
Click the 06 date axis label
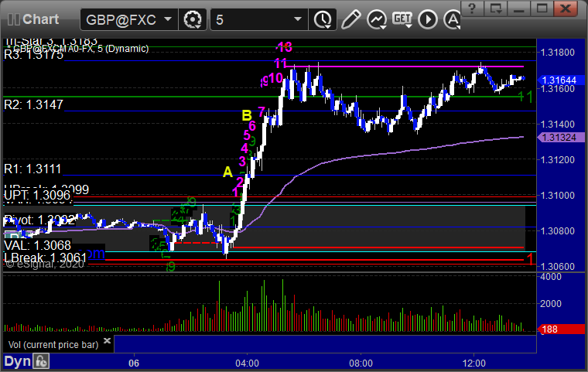tap(134, 363)
